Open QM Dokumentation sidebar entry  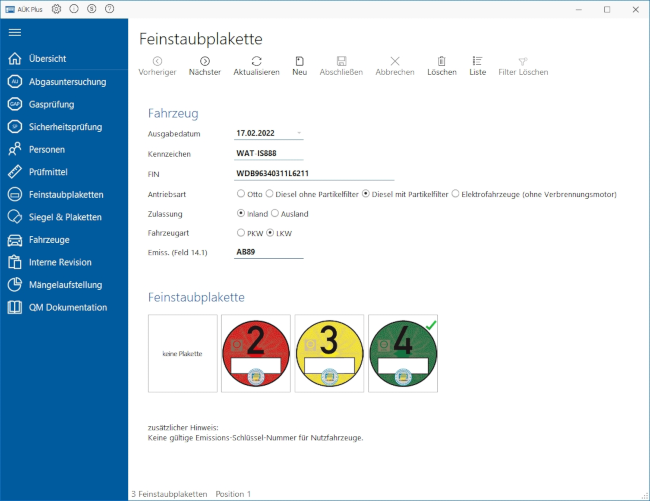68,307
